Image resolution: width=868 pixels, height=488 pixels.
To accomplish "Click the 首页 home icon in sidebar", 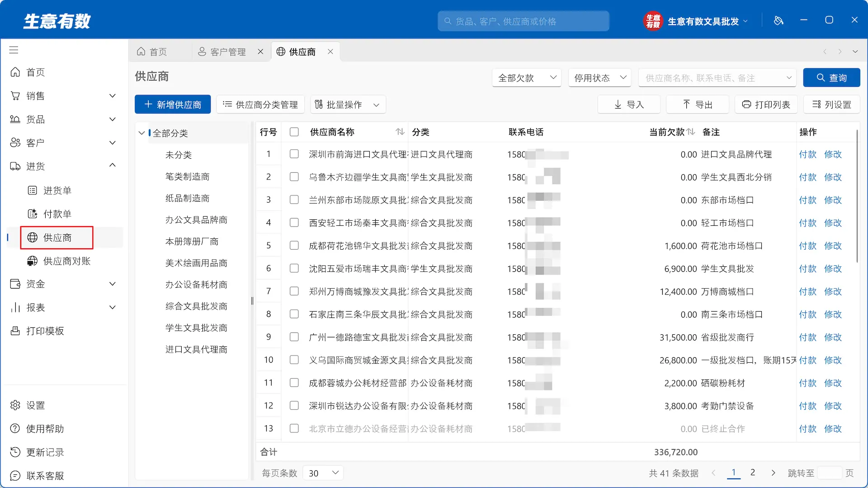I will point(15,72).
